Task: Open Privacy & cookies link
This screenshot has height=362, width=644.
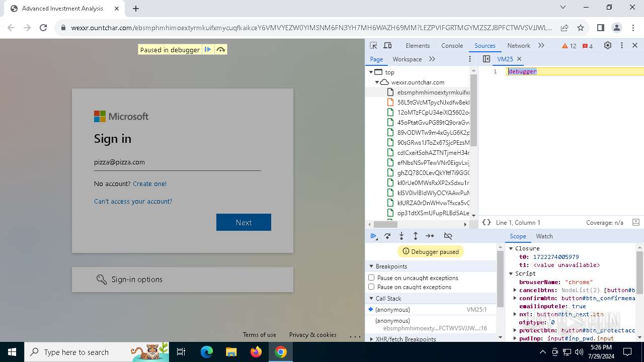Action: pyautogui.click(x=313, y=335)
